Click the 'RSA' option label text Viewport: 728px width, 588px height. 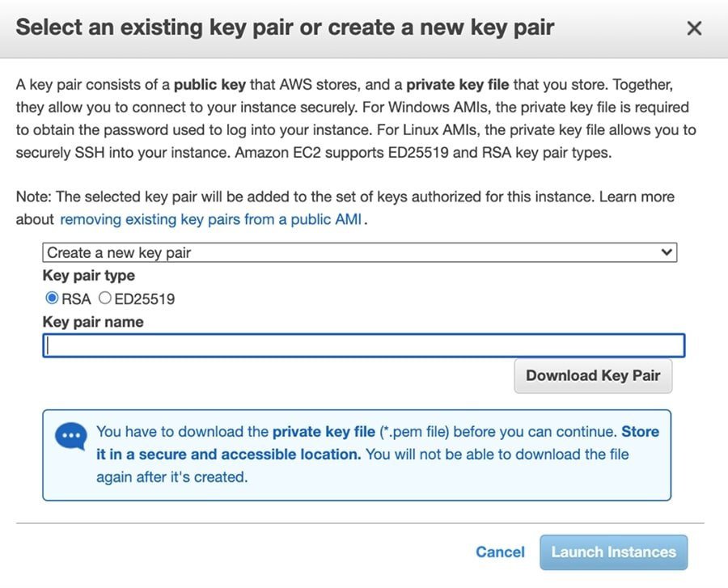76,299
